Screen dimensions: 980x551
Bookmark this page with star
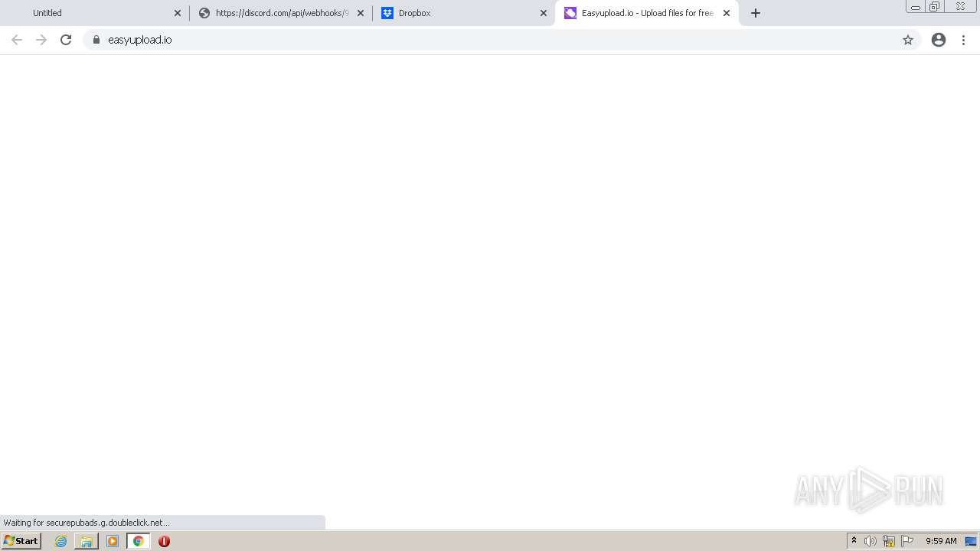(x=908, y=40)
